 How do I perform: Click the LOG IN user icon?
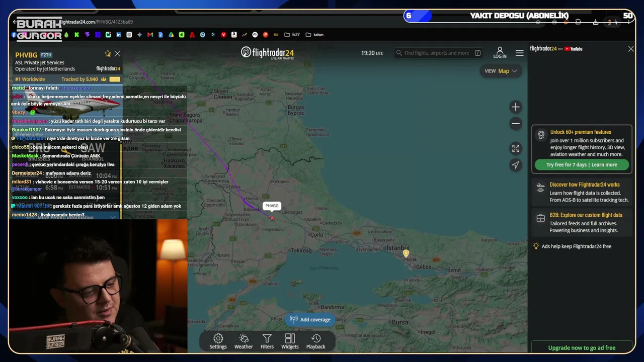coord(500,52)
